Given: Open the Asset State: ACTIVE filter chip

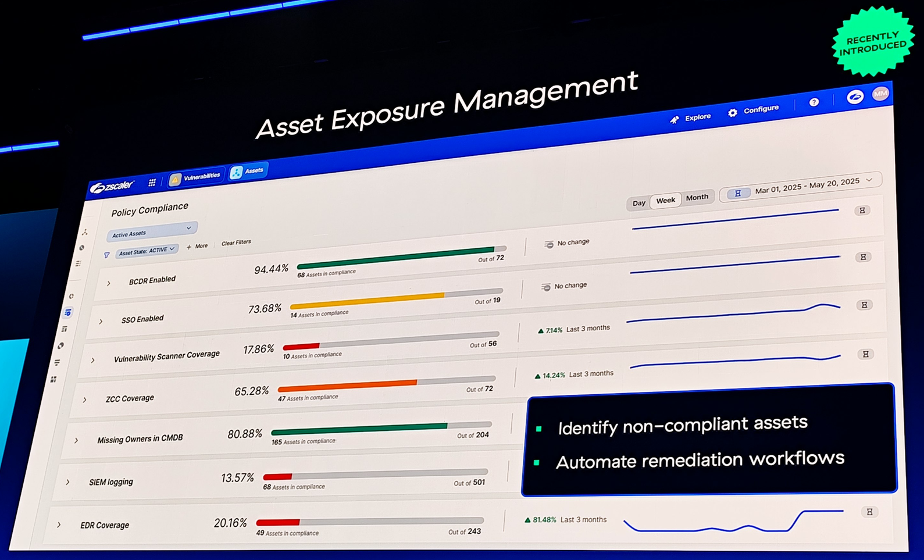Looking at the screenshot, I should click(x=146, y=251).
